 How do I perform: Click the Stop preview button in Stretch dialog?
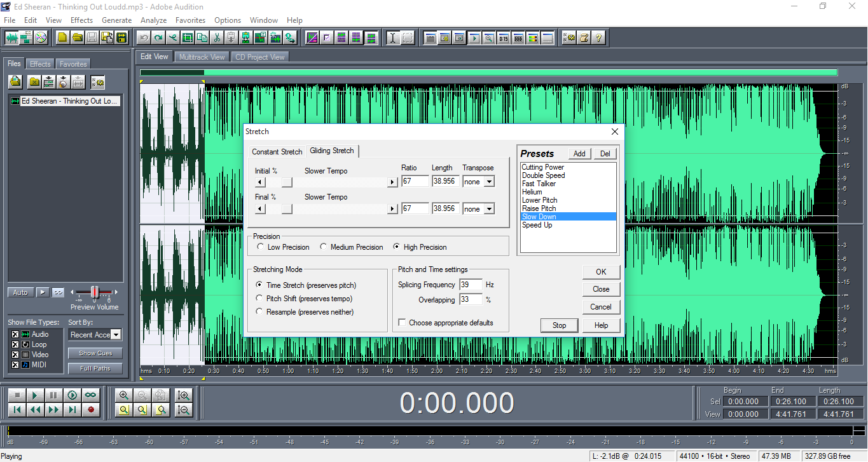tap(559, 325)
